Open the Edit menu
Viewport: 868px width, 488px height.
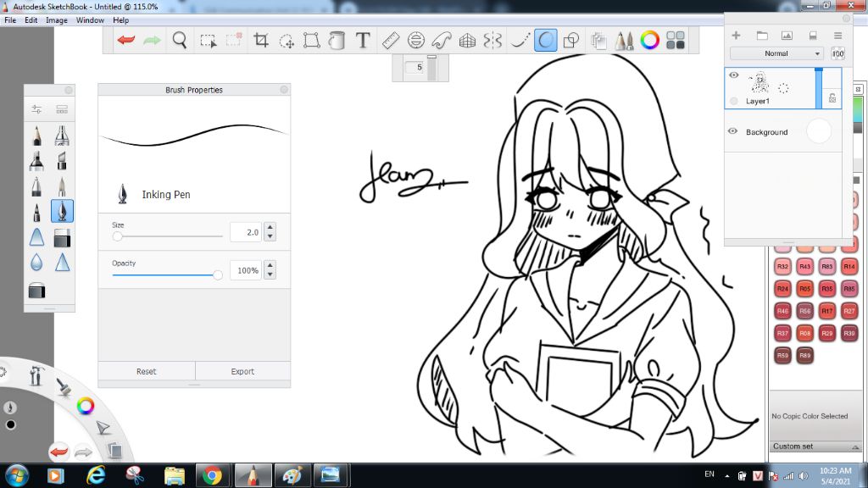coord(31,20)
